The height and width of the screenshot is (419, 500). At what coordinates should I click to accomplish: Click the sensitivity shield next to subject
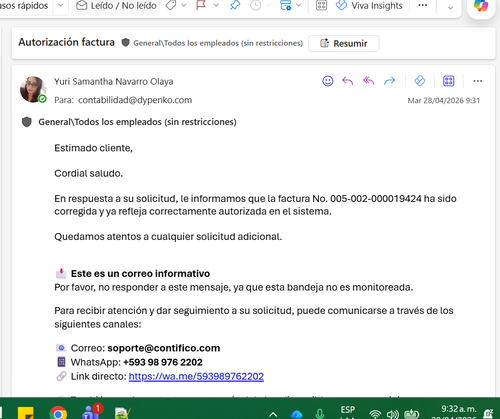coord(125,43)
